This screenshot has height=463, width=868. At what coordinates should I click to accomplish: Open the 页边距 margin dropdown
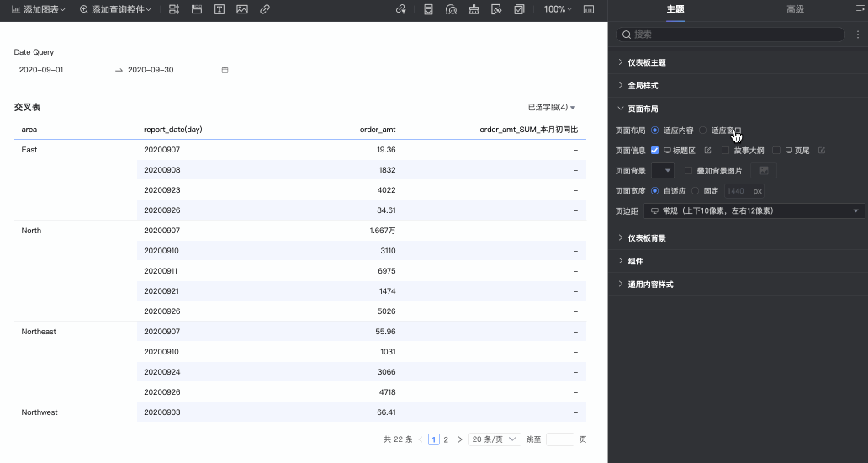(x=754, y=210)
